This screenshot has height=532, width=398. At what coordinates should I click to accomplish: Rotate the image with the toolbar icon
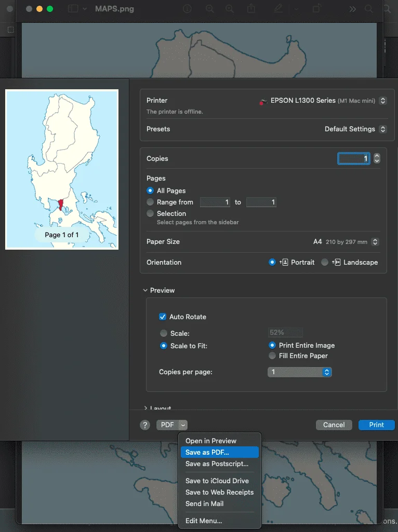(316, 8)
